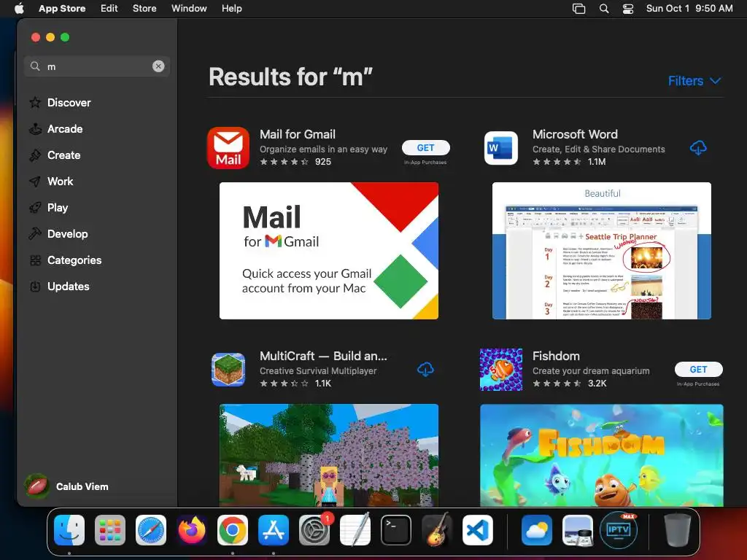This screenshot has width=747, height=560.
Task: Open the Fishdom app icon
Action: pos(500,370)
